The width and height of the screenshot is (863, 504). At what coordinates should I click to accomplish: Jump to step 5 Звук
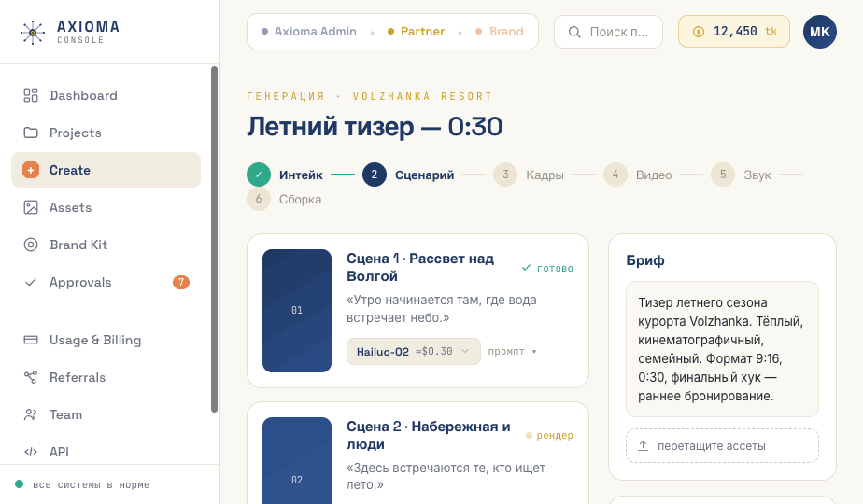point(741,175)
